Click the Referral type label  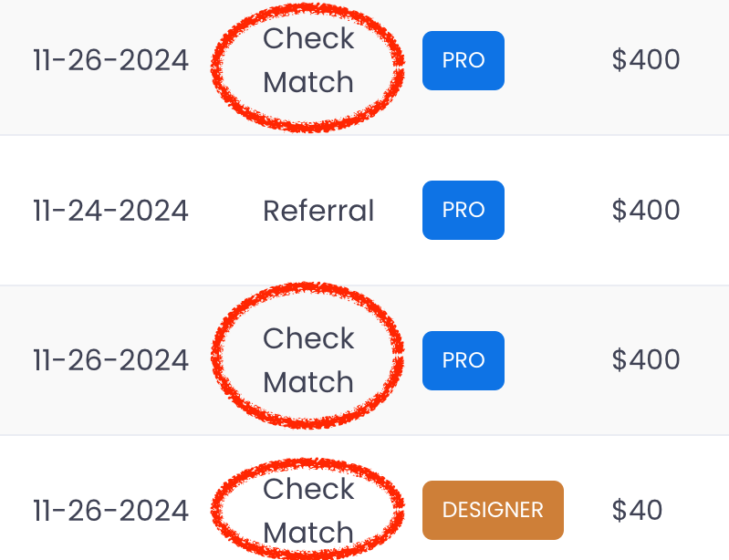[318, 211]
